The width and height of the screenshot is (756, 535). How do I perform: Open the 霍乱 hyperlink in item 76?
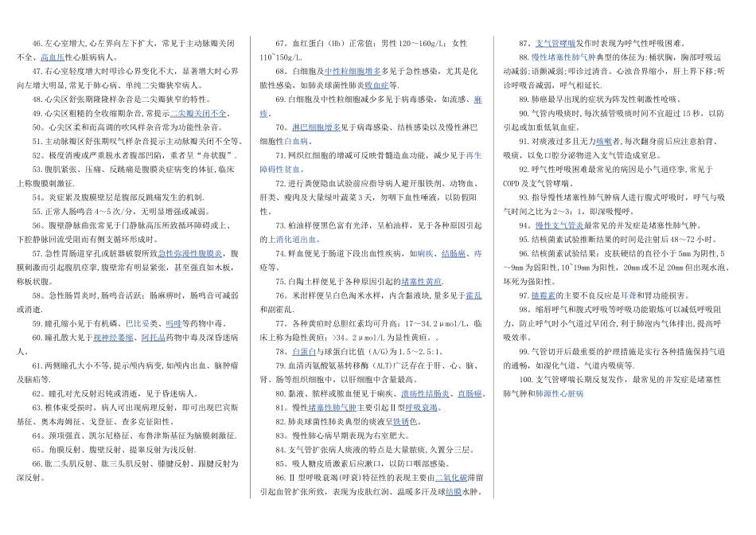[x=474, y=295]
